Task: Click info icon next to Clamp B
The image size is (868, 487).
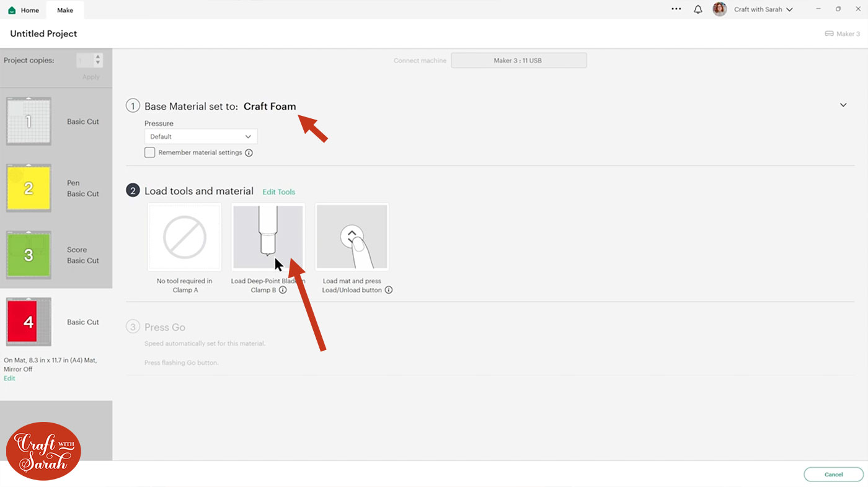Action: [283, 290]
